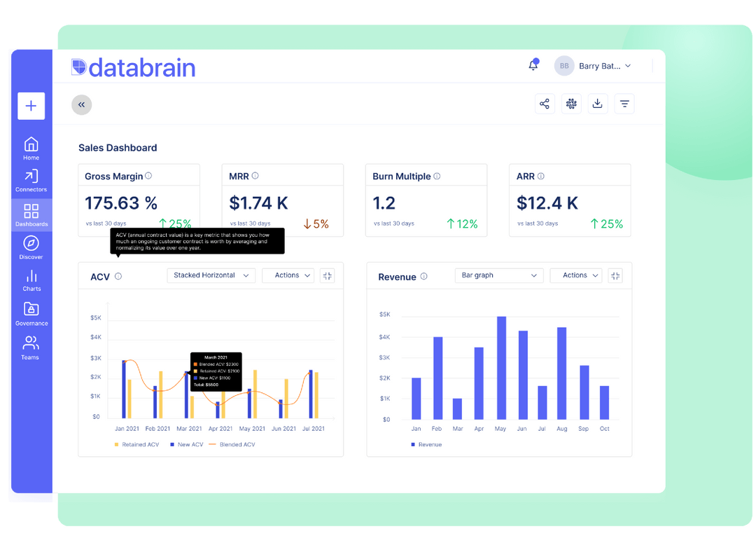Open the filter options icon
Image resolution: width=756 pixels, height=550 pixels.
624,103
